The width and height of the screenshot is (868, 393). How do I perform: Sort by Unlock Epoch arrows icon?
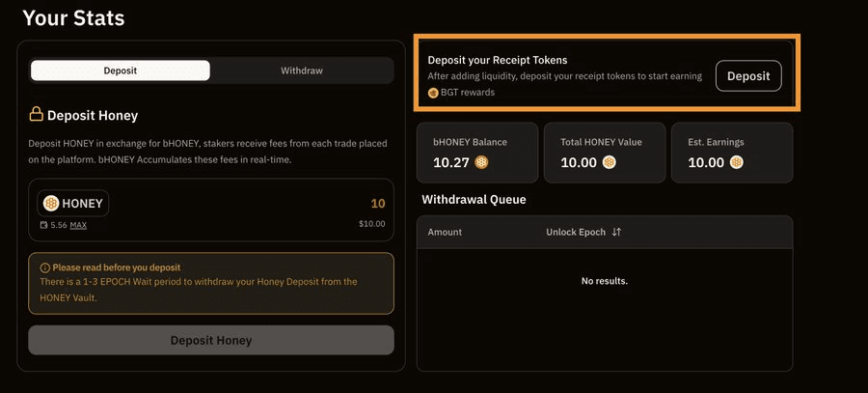pos(616,233)
